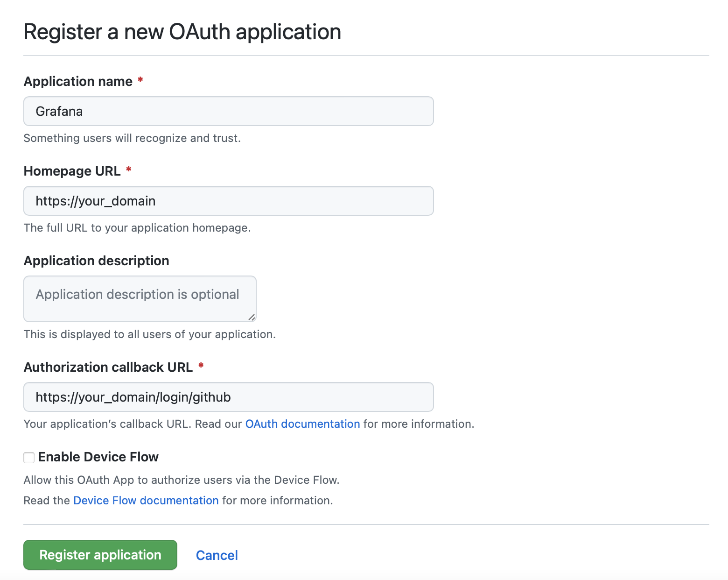Click inside the Application description textarea
The image size is (728, 580).
click(x=140, y=298)
